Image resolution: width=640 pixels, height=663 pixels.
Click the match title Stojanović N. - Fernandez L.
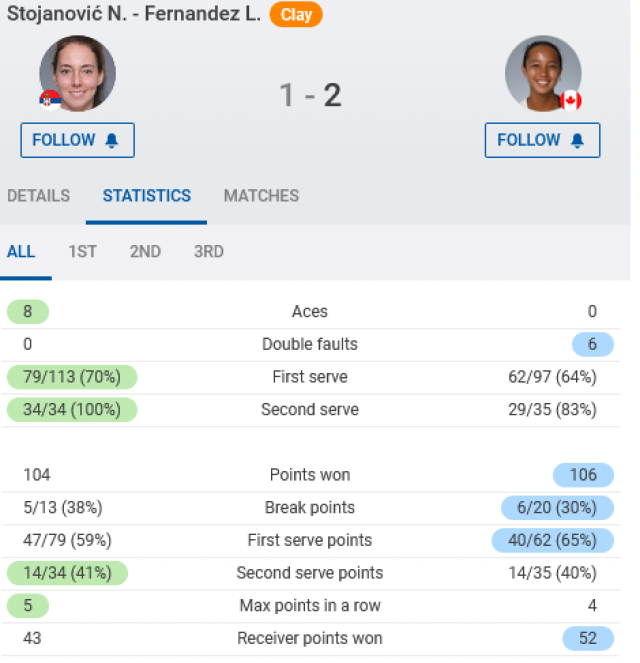pyautogui.click(x=134, y=15)
